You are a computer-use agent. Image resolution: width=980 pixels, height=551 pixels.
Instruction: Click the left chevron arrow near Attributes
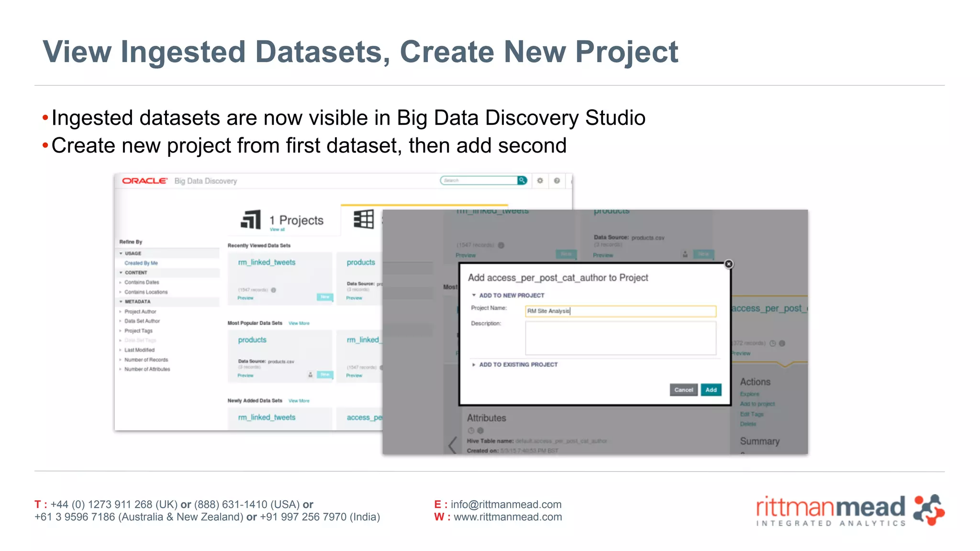[x=452, y=445]
